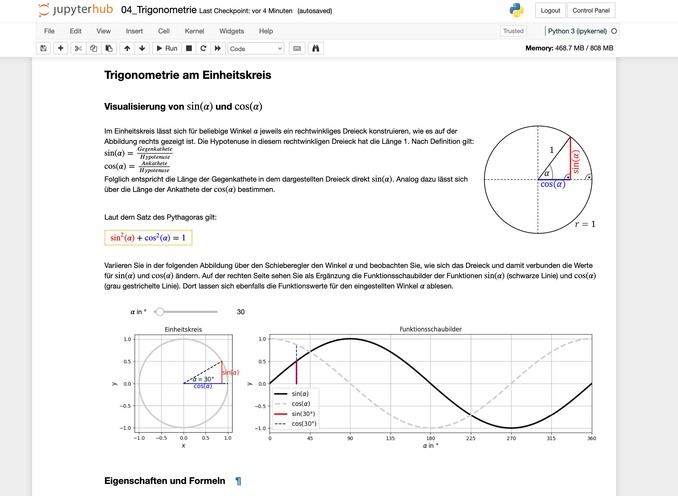Interrupt the kernel with stop icon
Viewport: 678px width, 496px height.
click(x=188, y=48)
